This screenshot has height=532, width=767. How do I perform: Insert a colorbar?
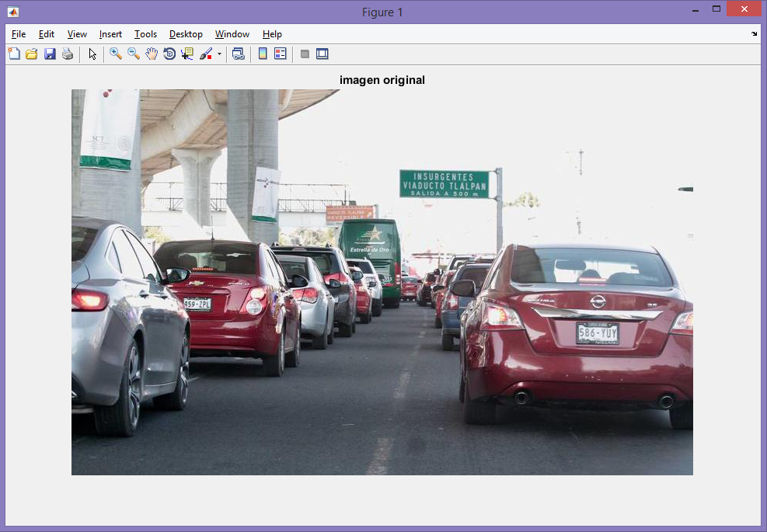[x=261, y=54]
